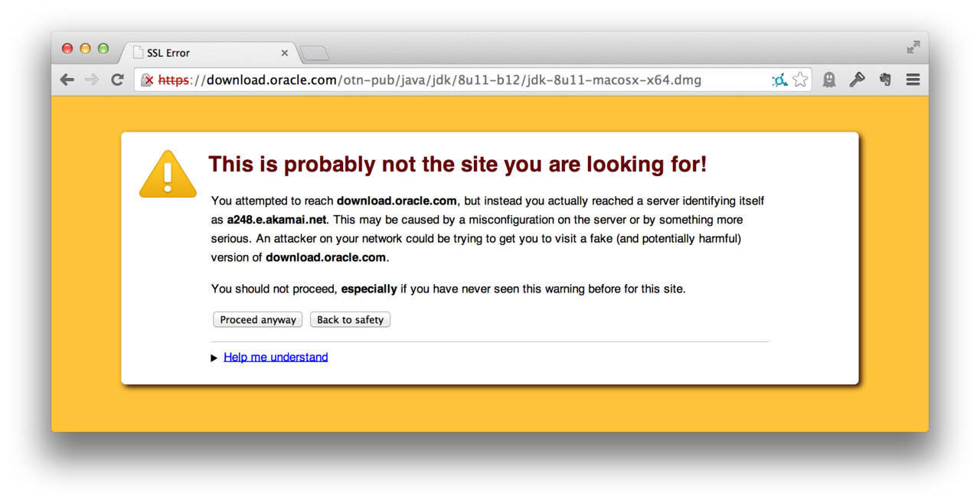980x503 pixels.
Task: Click the blue network page-action icon
Action: 779,79
